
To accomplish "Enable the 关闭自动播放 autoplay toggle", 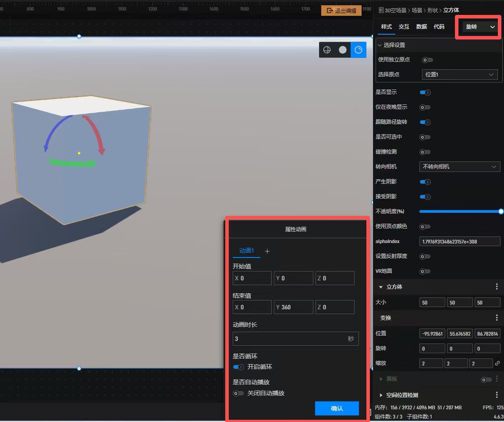I will [x=238, y=393].
